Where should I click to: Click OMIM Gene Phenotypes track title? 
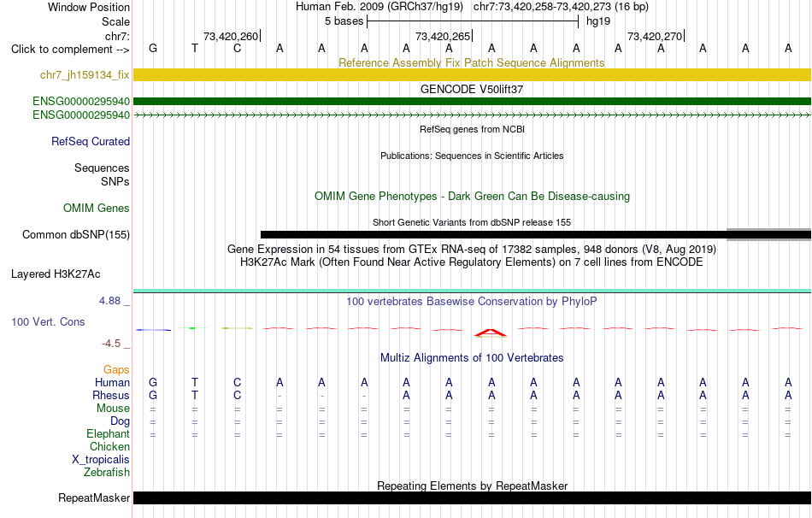(472, 197)
